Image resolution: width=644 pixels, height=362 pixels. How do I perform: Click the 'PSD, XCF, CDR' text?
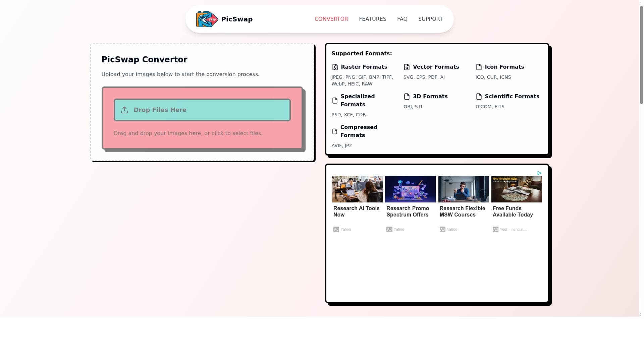point(348,115)
